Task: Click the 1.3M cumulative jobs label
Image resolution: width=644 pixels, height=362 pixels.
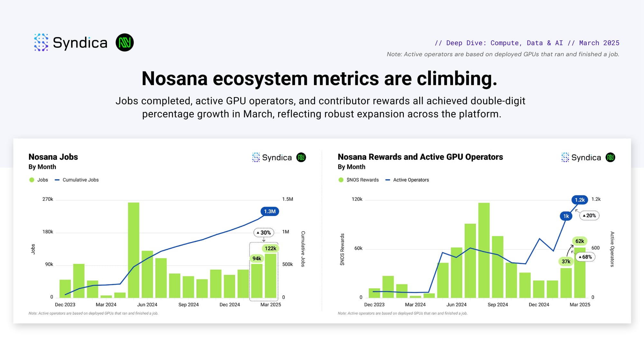Action: [270, 211]
